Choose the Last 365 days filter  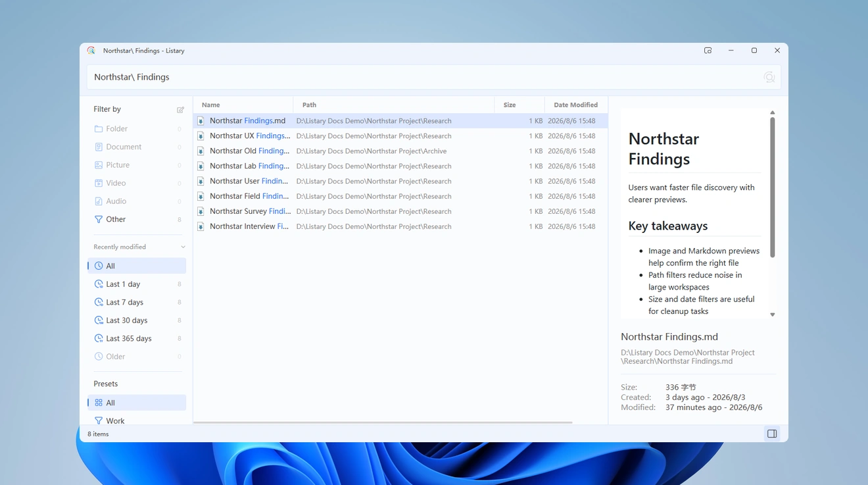(x=137, y=338)
